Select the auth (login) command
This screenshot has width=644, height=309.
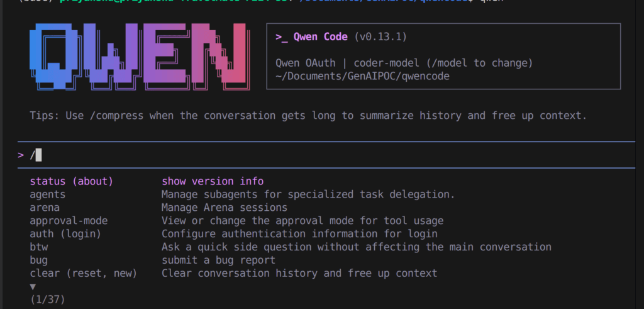(65, 233)
